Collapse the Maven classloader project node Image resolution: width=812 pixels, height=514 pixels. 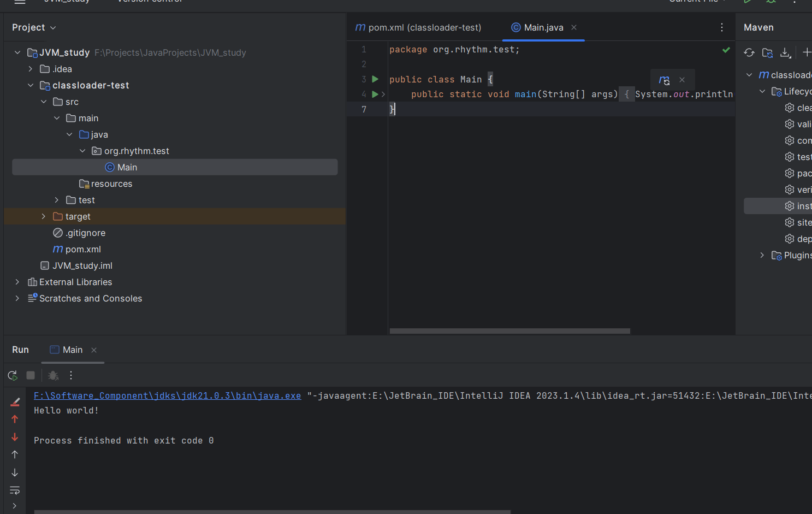click(x=749, y=75)
